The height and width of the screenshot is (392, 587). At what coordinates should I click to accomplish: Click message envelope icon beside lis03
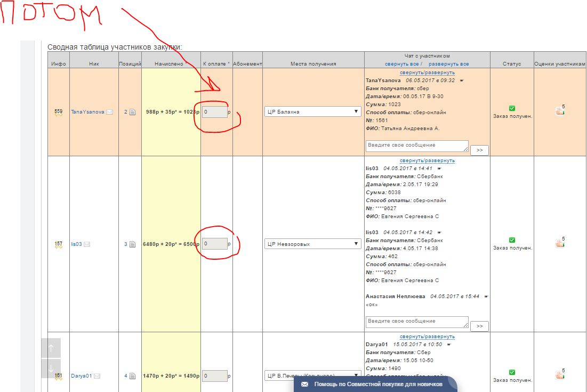coord(87,244)
